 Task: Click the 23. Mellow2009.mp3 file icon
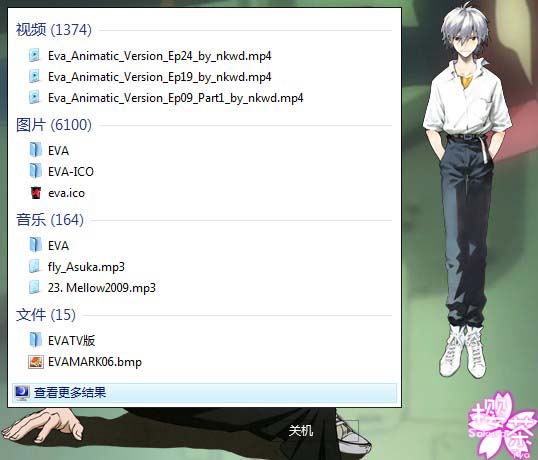[x=34, y=287]
